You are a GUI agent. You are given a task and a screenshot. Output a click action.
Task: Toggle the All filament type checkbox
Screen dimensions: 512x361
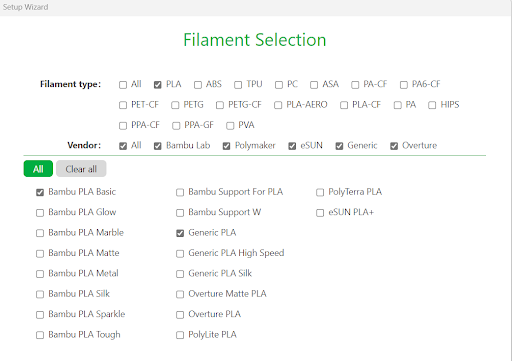[123, 85]
